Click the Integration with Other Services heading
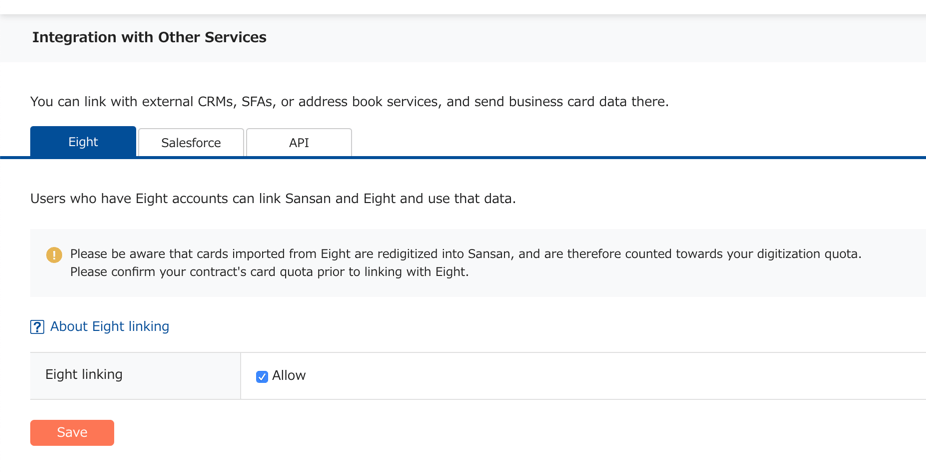 (149, 37)
